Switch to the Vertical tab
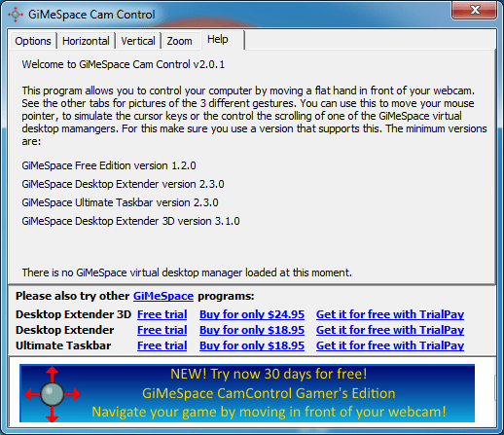Viewport: 504px width, 435px height. click(x=138, y=41)
